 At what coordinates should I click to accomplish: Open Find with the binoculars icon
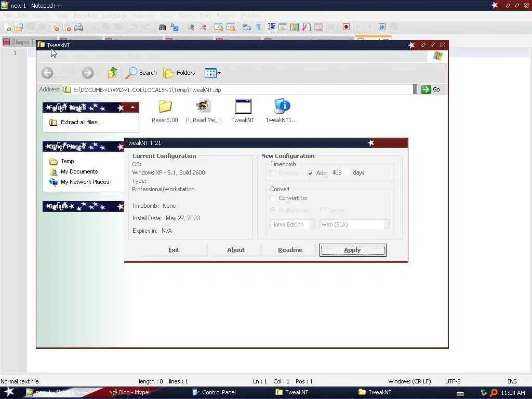click(162, 27)
